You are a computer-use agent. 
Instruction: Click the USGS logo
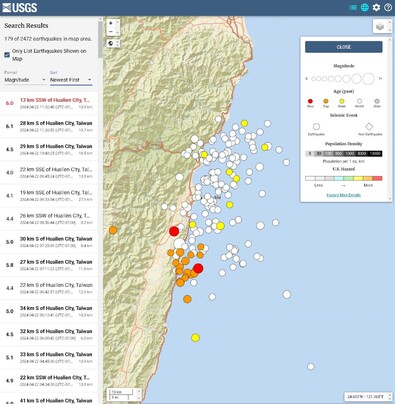[x=20, y=7]
